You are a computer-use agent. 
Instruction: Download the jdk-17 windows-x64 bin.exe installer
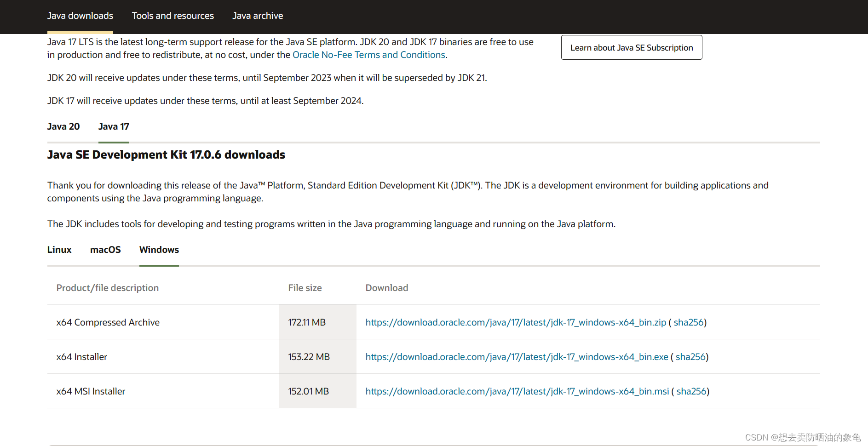coord(517,357)
